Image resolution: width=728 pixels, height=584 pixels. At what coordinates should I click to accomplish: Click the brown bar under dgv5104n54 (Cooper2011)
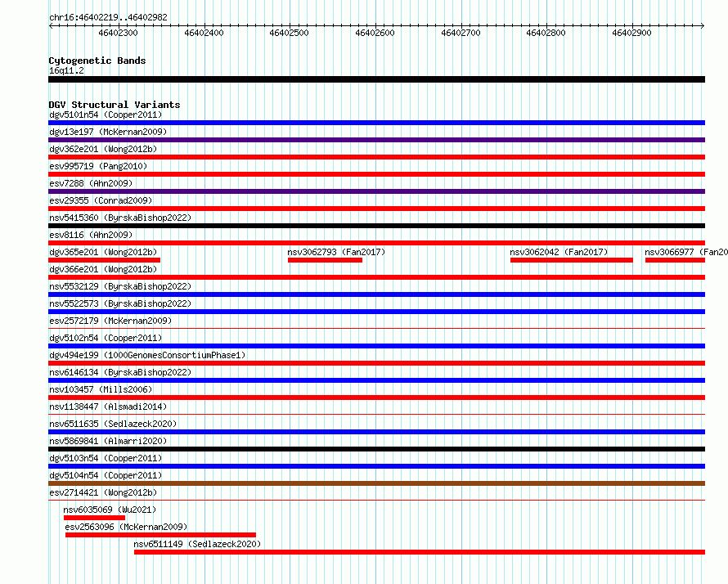click(376, 483)
